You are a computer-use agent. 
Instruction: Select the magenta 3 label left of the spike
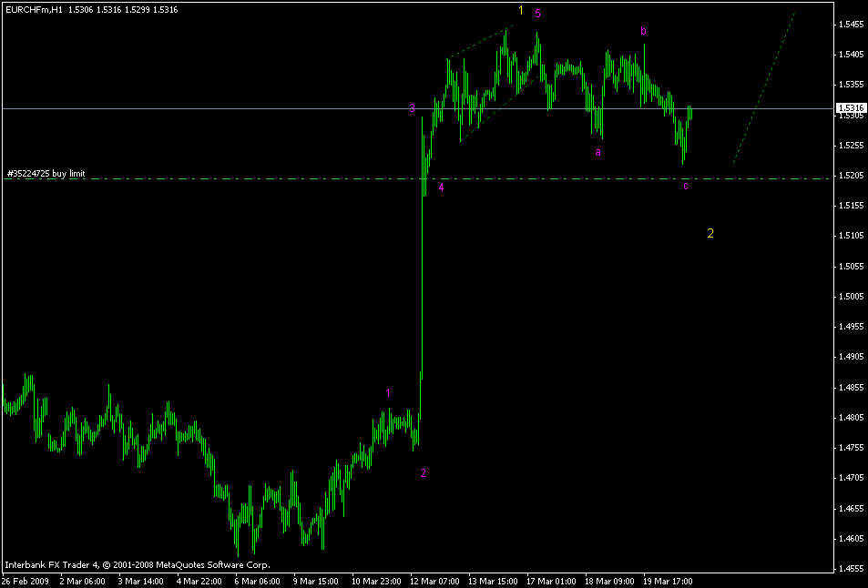click(x=413, y=107)
